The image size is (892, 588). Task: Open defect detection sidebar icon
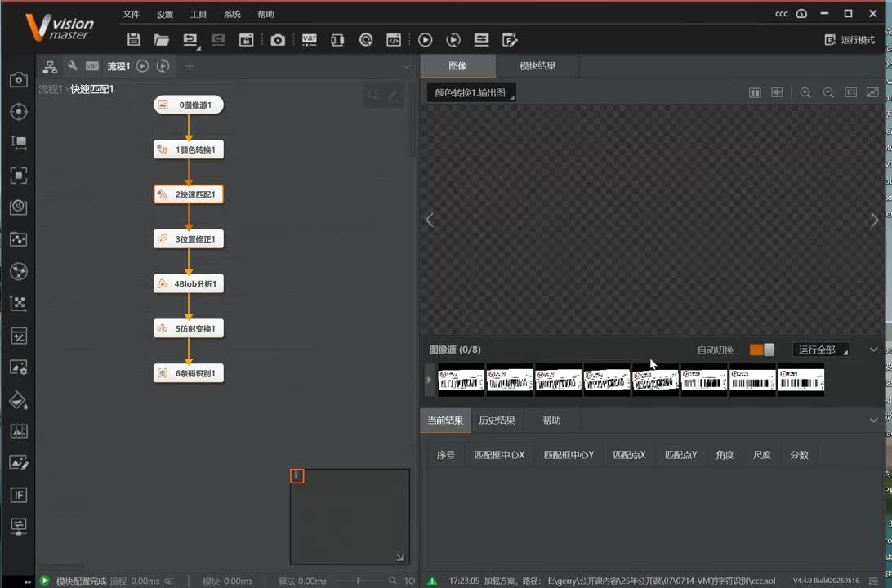point(19,432)
